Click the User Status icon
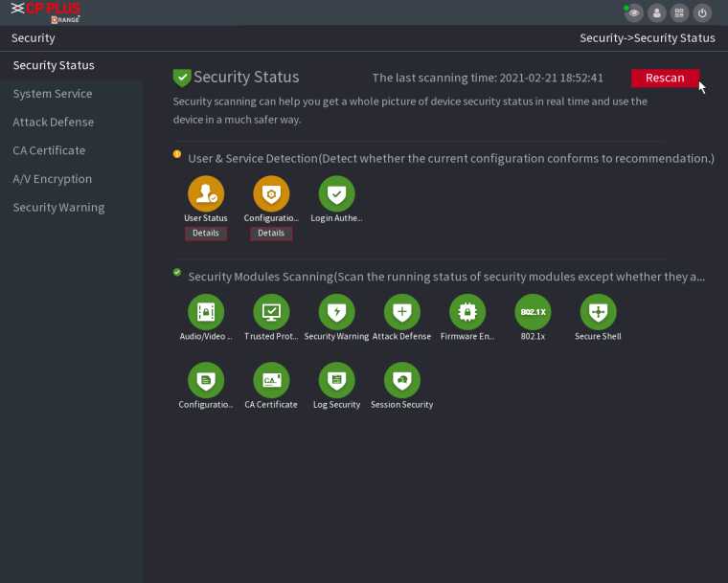Screen dimensions: 728x583 coord(206,193)
